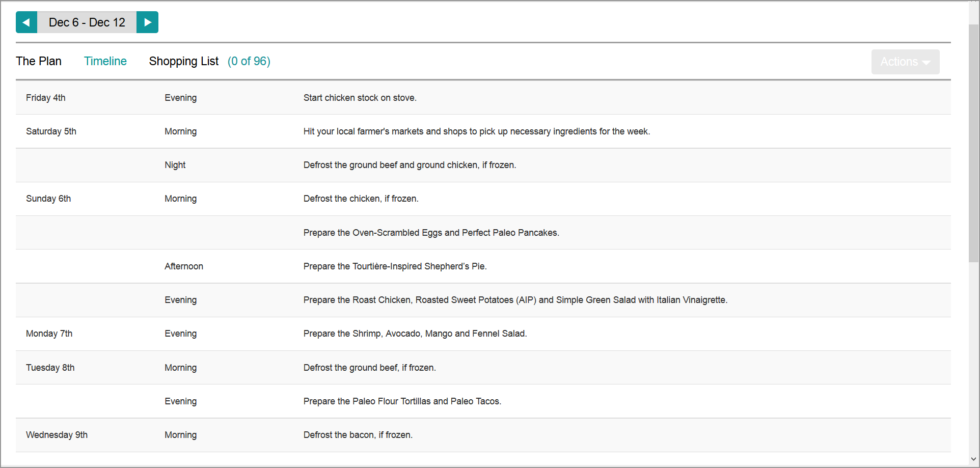Click Morning in the Wednesday 9th row
Image resolution: width=980 pixels, height=468 pixels.
pos(181,435)
